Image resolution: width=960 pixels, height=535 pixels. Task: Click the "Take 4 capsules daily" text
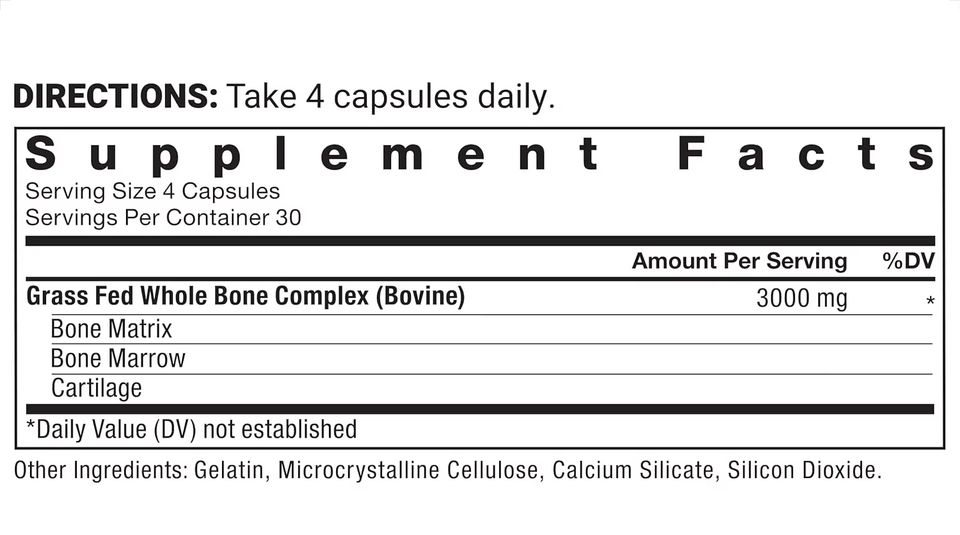click(390, 97)
